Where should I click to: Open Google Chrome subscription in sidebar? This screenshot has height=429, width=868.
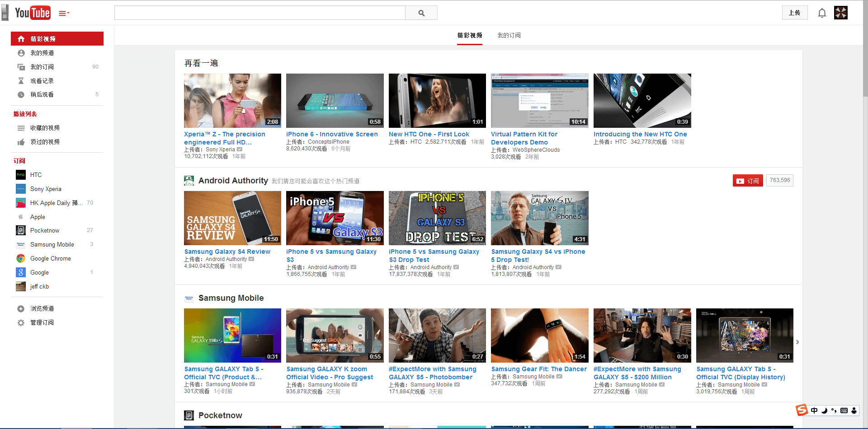[57, 258]
